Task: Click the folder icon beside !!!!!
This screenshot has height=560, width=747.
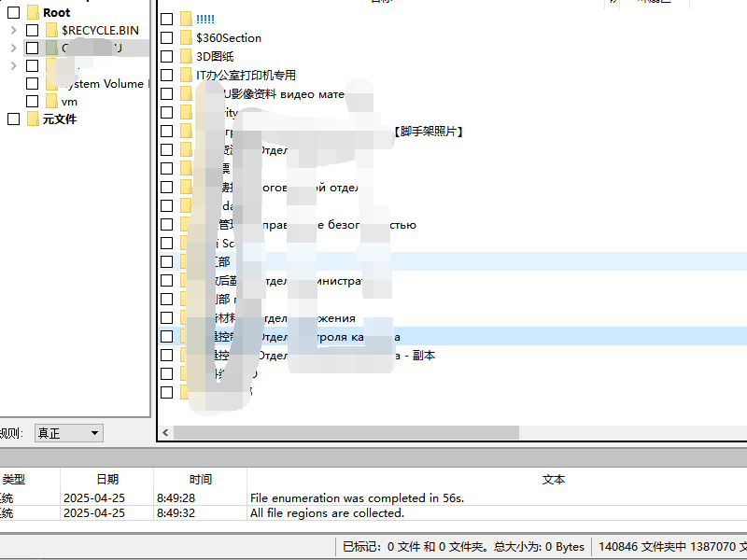Action: tap(186, 19)
